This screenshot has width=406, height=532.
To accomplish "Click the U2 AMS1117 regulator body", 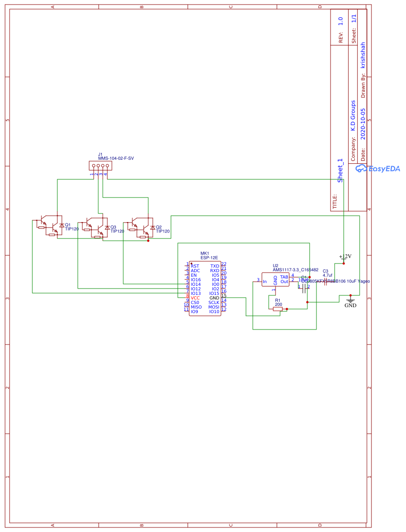I will tap(276, 279).
